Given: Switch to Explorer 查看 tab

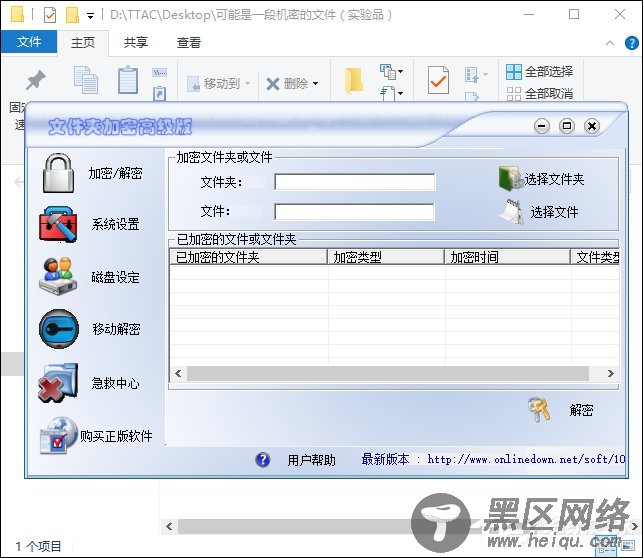Looking at the screenshot, I should coord(189,42).
